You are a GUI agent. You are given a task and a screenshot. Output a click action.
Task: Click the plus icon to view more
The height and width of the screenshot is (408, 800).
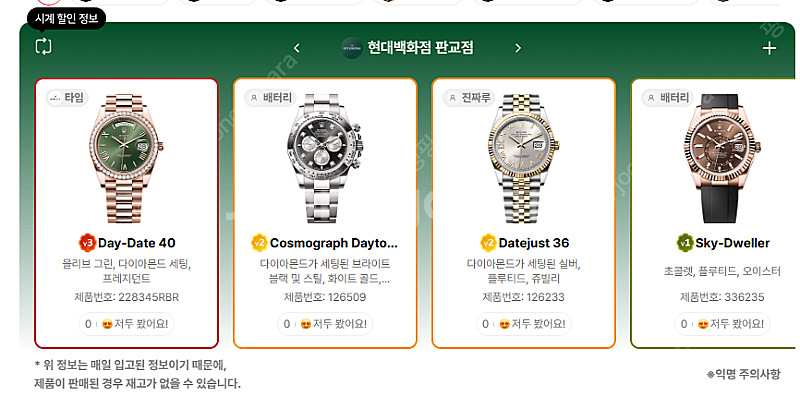tap(769, 48)
